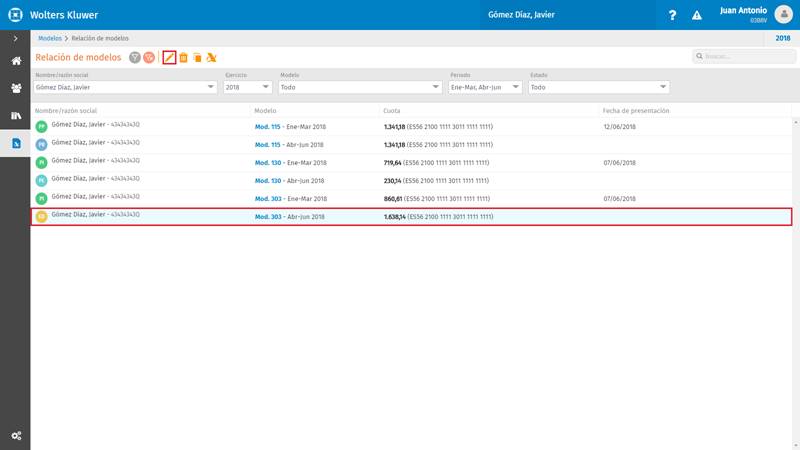The height and width of the screenshot is (450, 800).
Task: Click the pencil edit icon
Action: click(x=169, y=58)
